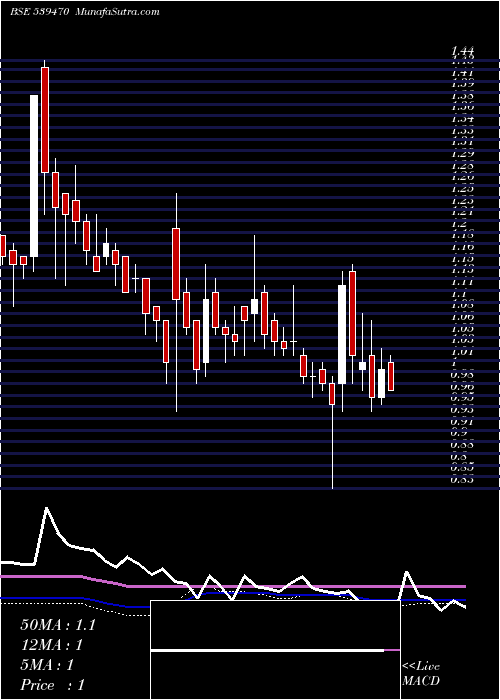Click the tallest red candlestick near 1.41
This screenshot has width=500, height=700.
[45, 120]
